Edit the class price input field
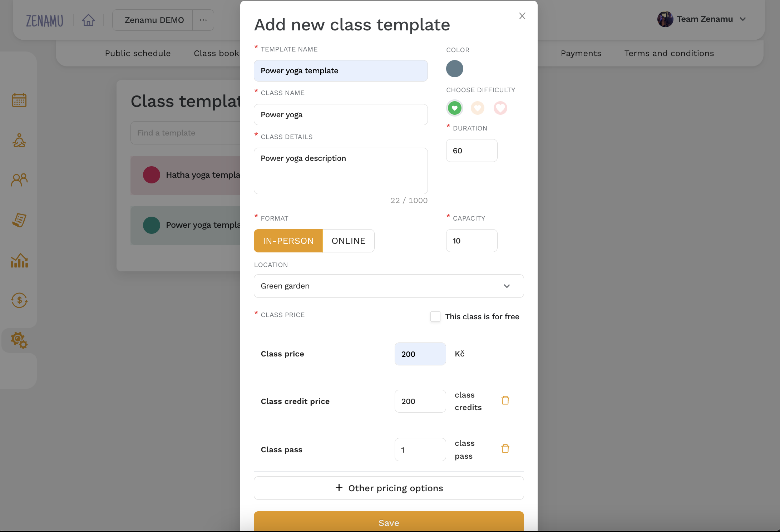This screenshot has width=780, height=532. click(x=420, y=354)
